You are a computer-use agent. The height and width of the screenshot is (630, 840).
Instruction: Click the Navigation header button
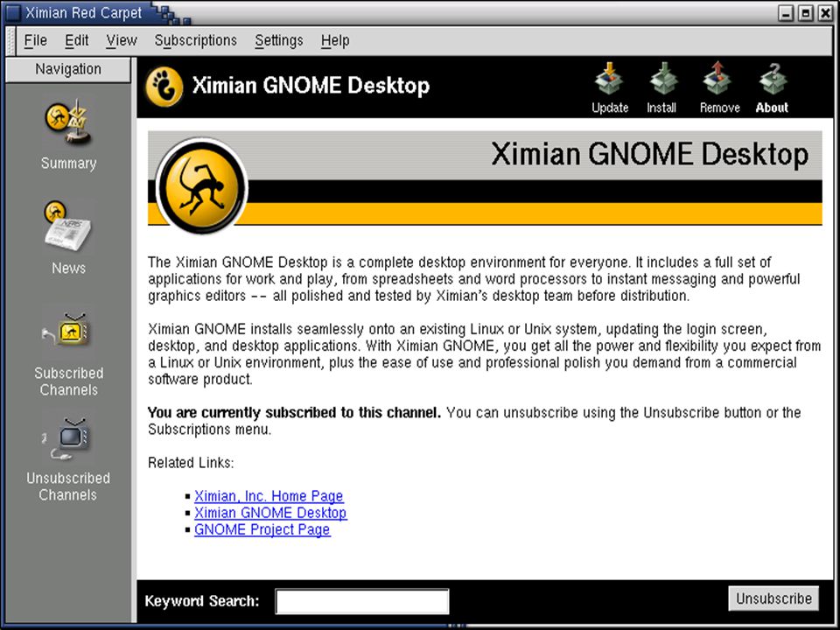click(x=67, y=70)
